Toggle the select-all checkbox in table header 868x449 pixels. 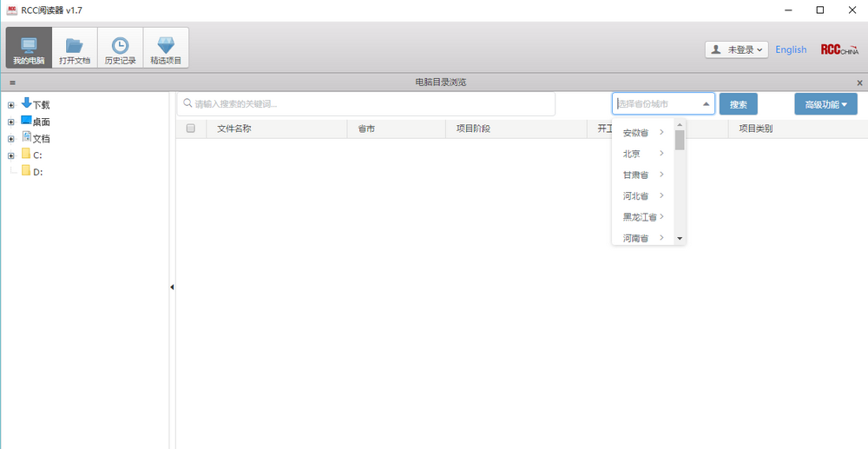click(191, 129)
